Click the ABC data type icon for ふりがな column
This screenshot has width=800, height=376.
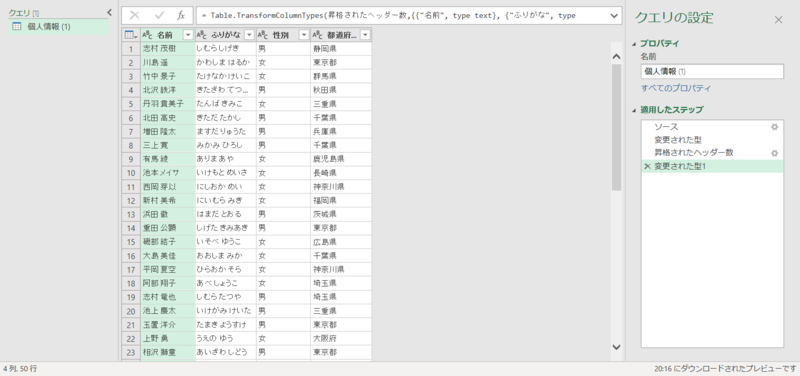tap(202, 35)
